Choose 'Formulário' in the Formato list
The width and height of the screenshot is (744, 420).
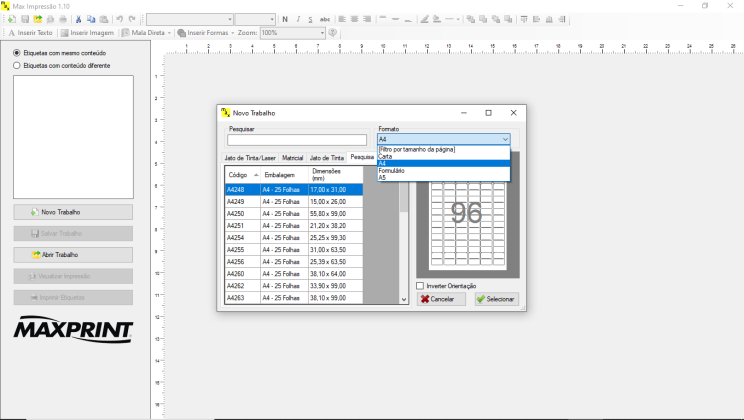tap(444, 170)
